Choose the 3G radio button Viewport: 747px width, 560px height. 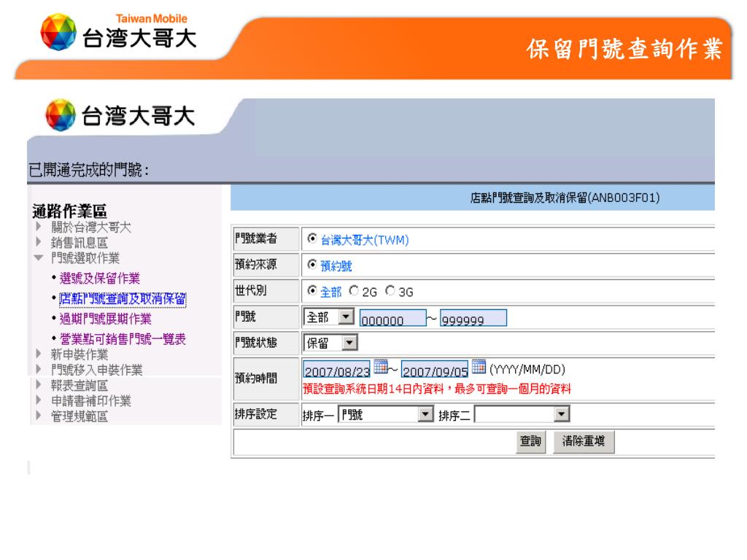(390, 290)
